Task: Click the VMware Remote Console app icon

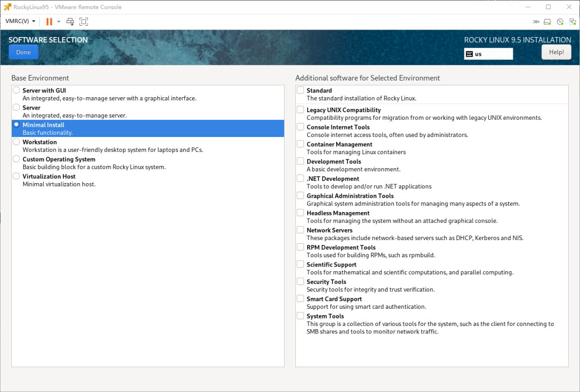Action: [x=7, y=7]
